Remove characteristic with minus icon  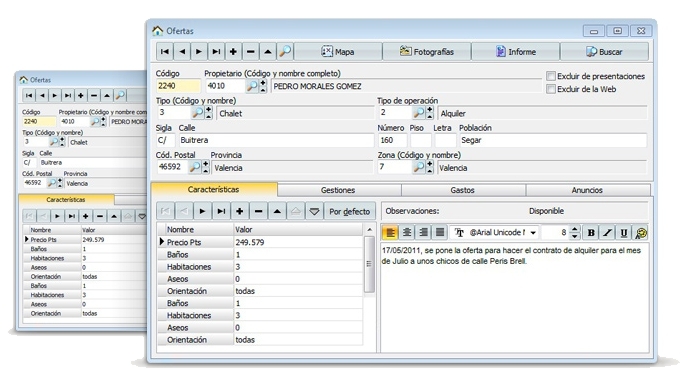(258, 211)
